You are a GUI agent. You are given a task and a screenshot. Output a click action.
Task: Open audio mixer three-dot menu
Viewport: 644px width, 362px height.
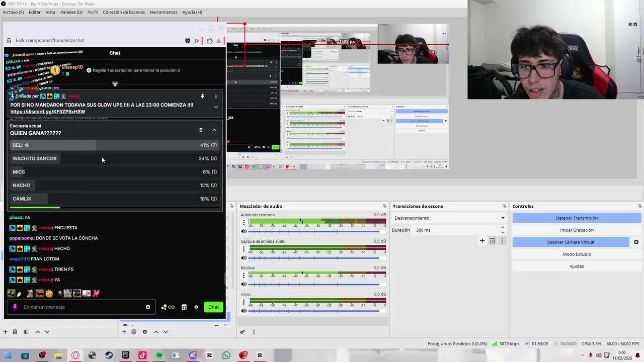[x=254, y=332]
